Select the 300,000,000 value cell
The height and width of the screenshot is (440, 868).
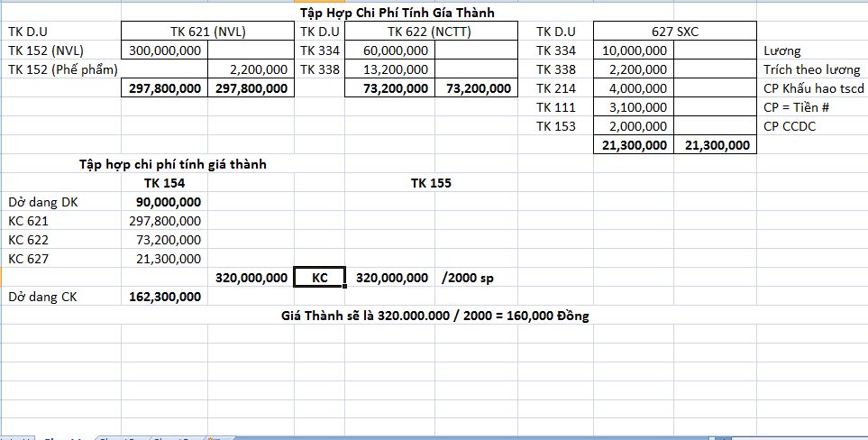point(165,50)
